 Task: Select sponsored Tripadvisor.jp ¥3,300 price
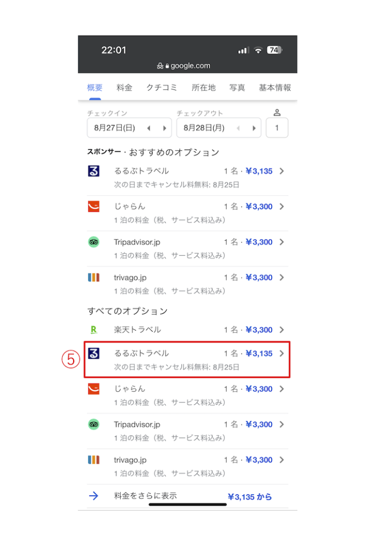[259, 242]
